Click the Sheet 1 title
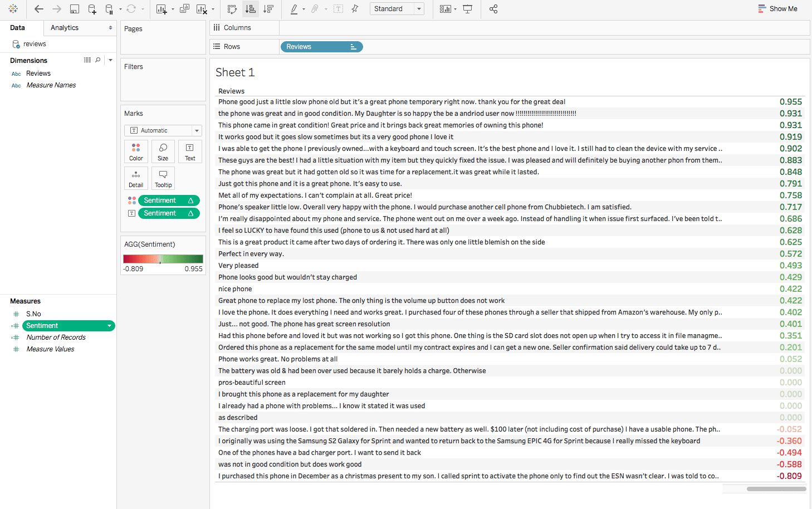 [x=235, y=72]
